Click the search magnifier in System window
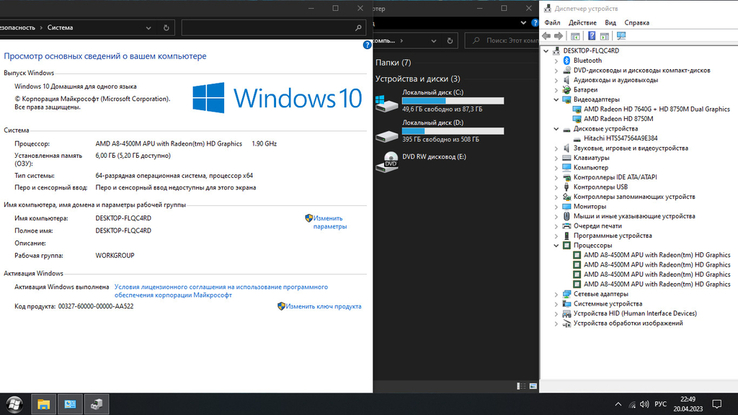Viewport: 738px width, 415px height. [358, 28]
